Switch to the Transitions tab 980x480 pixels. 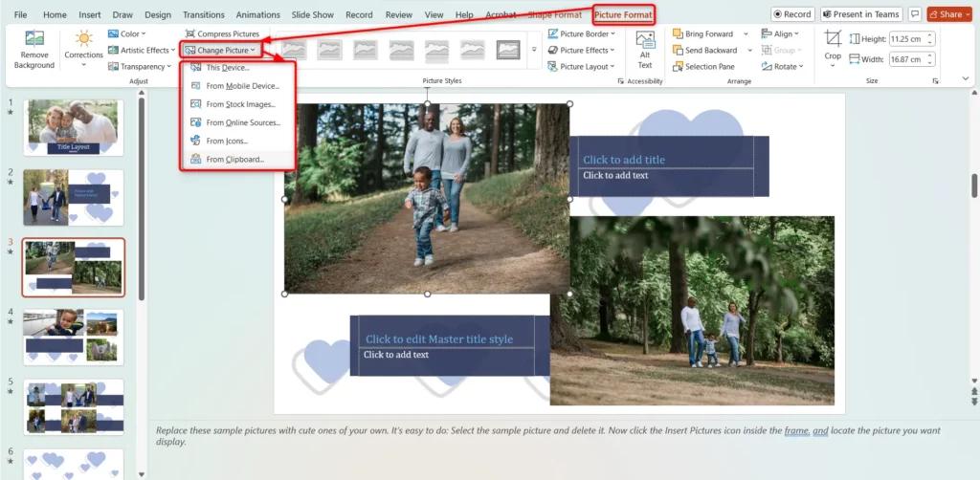203,15
